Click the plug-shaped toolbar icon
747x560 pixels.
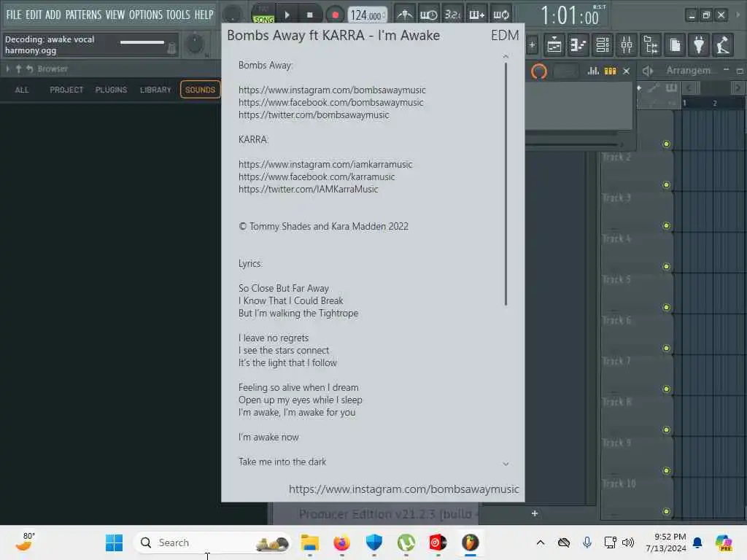[699, 45]
